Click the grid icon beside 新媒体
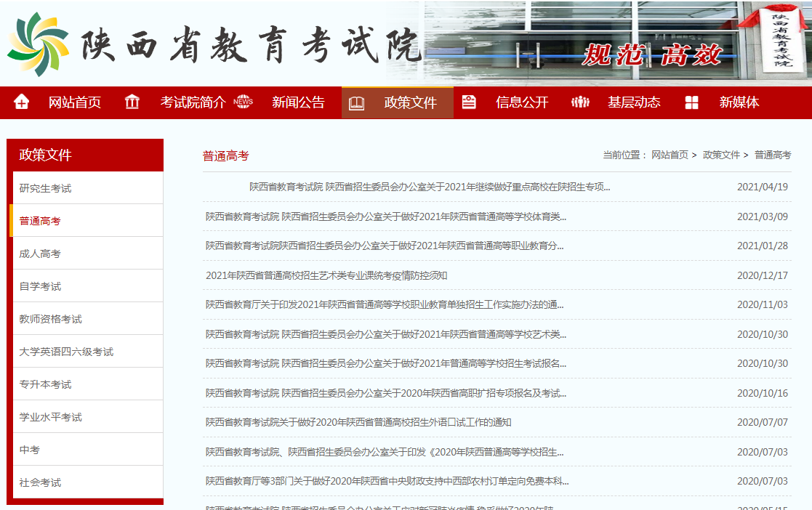The image size is (812, 510). point(692,102)
